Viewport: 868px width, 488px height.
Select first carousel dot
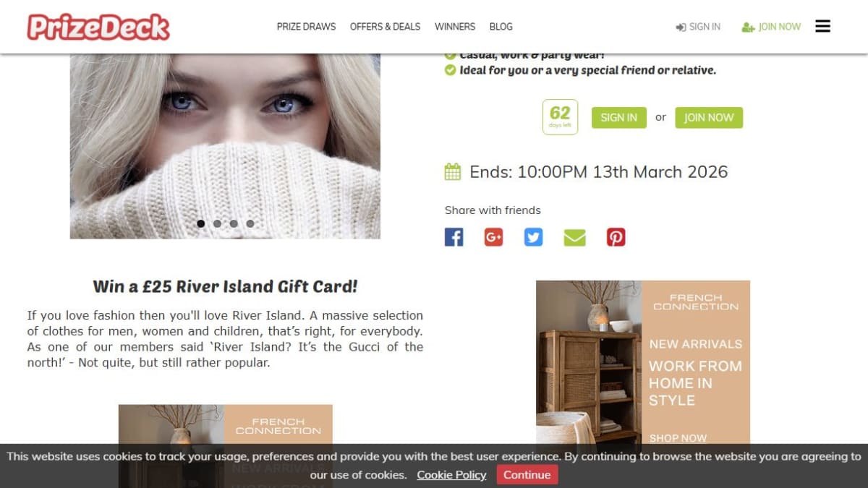click(x=200, y=223)
